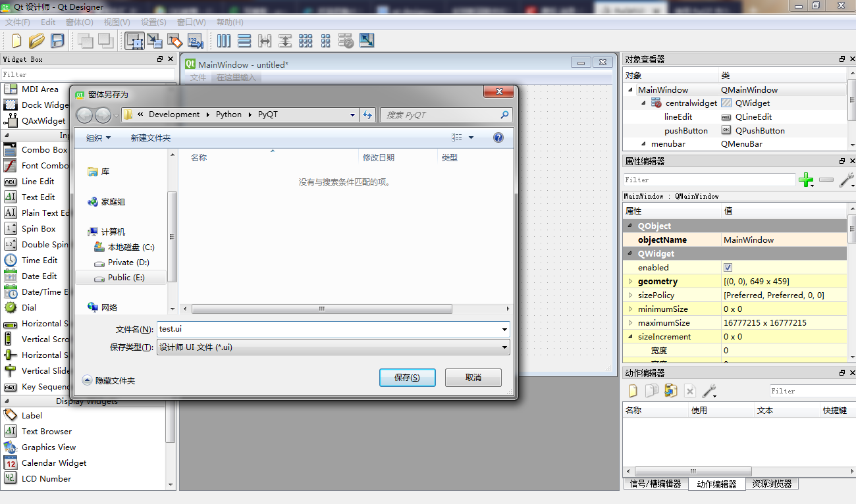Select the Edit Signals/Slots mode icon

[155, 41]
